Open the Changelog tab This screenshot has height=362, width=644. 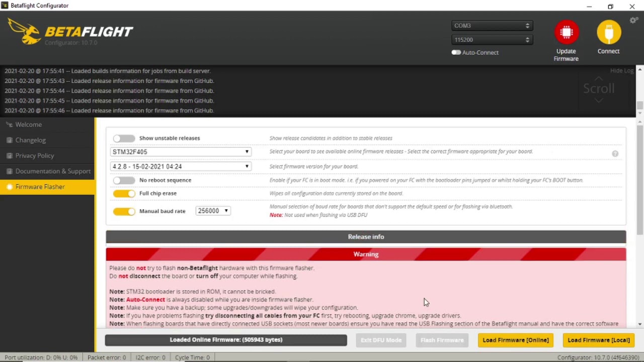(47, 140)
